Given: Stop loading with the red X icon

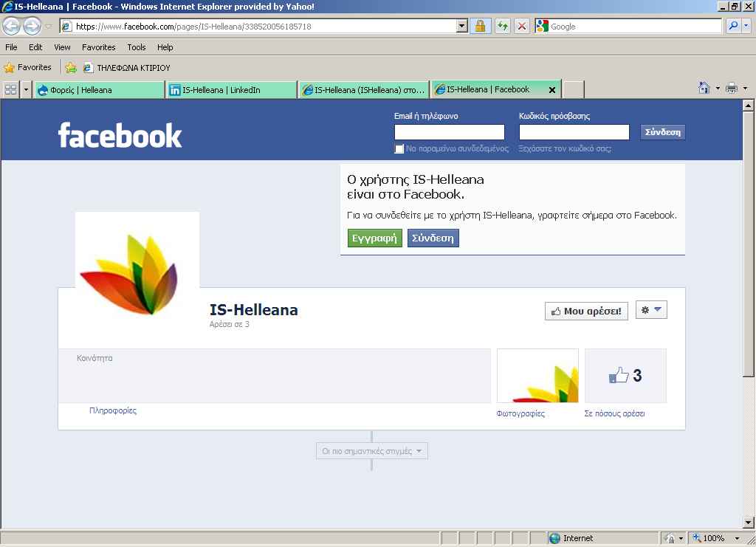Looking at the screenshot, I should [522, 26].
